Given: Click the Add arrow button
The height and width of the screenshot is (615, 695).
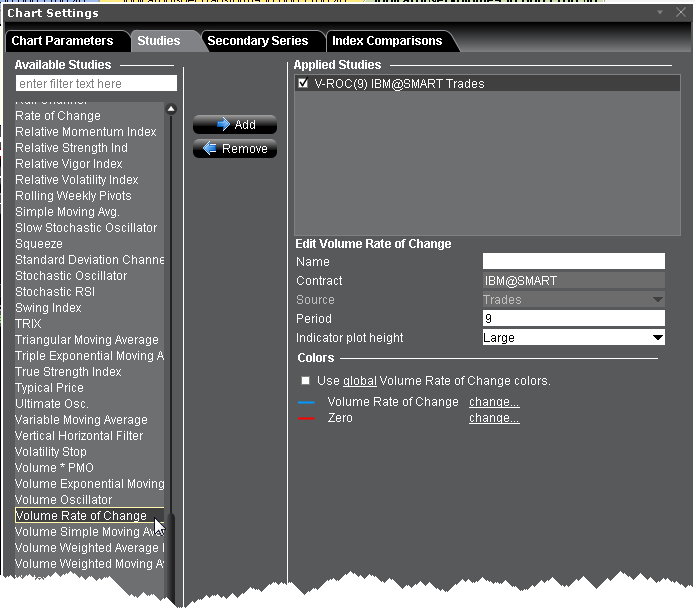Looking at the screenshot, I should [234, 125].
